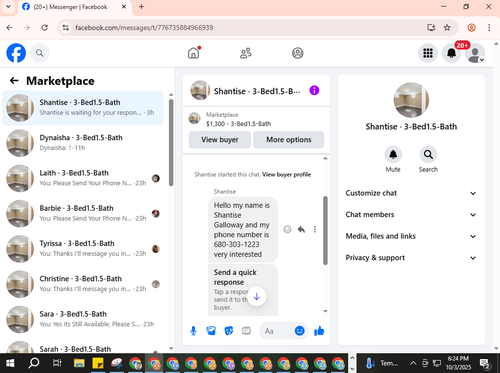Open Task View on taskbar

[x=57, y=363]
